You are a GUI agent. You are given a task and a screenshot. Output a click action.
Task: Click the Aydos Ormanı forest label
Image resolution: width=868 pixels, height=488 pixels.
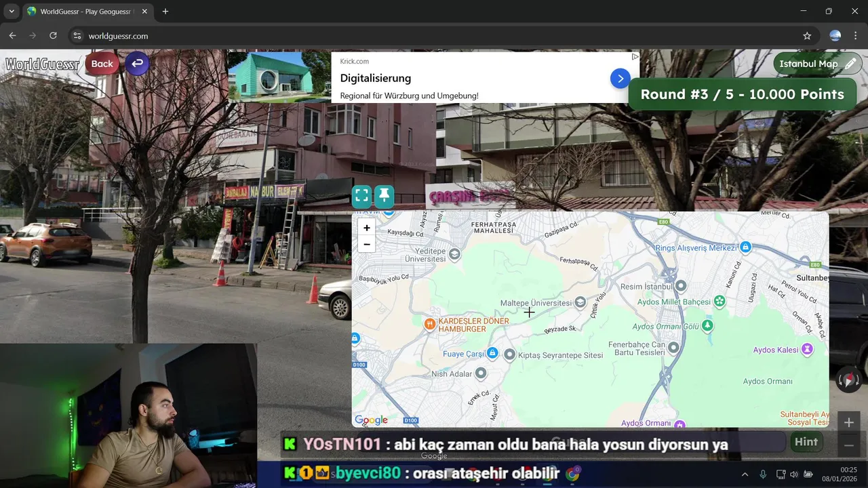(x=768, y=381)
